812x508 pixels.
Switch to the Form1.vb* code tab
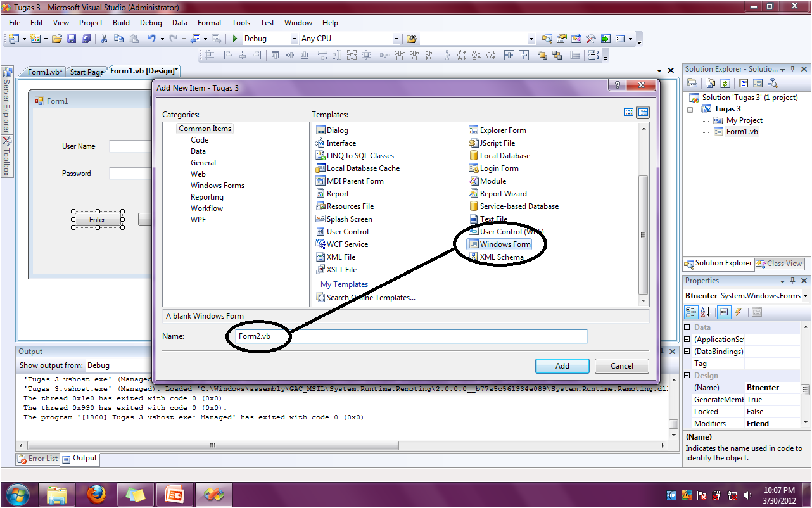(44, 72)
